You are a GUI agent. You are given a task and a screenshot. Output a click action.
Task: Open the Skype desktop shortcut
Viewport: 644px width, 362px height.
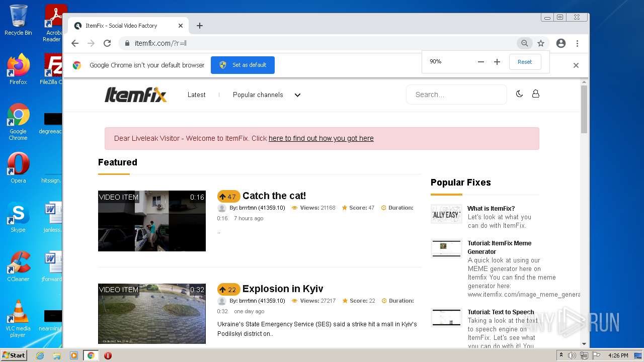[18, 217]
